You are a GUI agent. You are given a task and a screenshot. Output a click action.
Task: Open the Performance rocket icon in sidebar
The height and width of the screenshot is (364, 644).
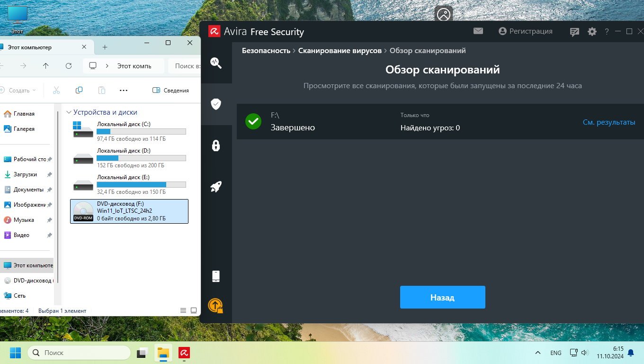click(216, 187)
